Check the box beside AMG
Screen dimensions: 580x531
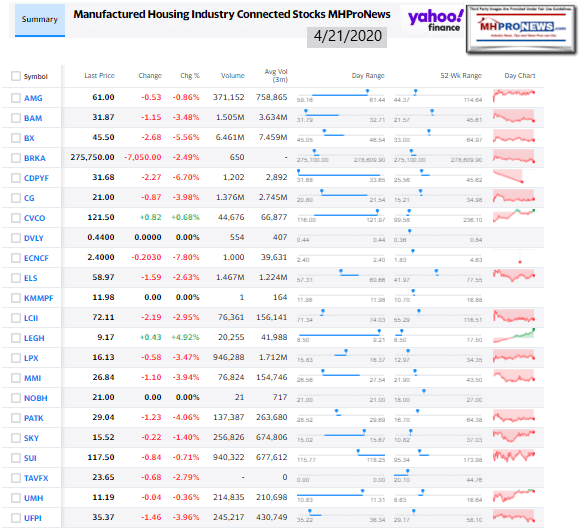16,98
